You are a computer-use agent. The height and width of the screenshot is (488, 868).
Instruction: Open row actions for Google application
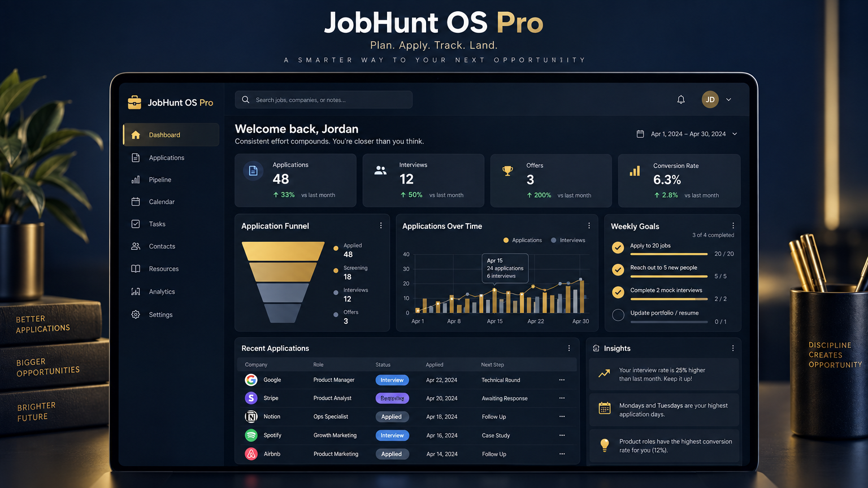coord(562,380)
